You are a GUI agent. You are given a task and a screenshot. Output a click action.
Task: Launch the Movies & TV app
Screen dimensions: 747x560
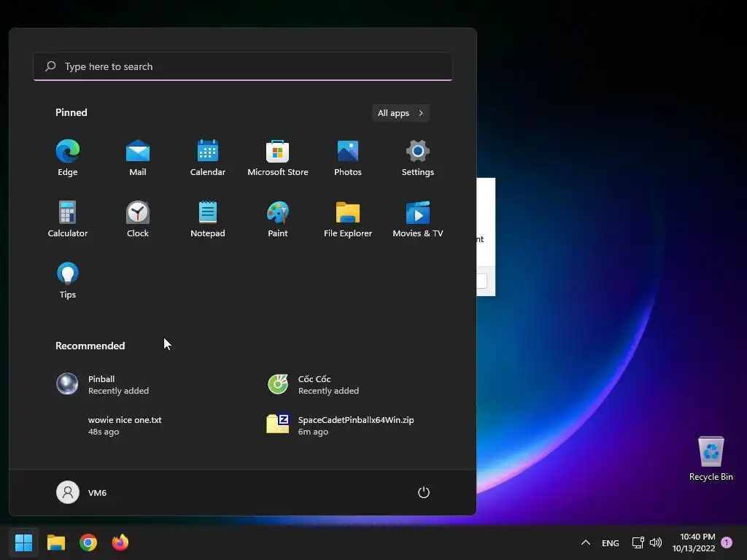point(418,219)
